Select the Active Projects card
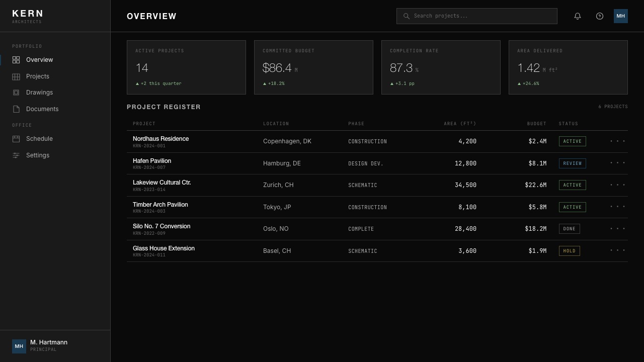The height and width of the screenshot is (362, 644). tap(186, 67)
